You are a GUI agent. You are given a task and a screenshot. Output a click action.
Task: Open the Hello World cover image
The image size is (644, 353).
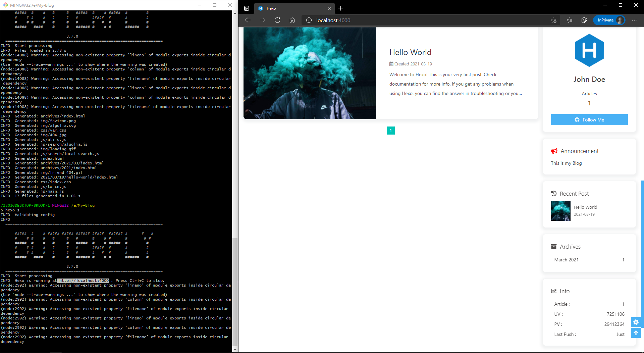[x=310, y=73]
